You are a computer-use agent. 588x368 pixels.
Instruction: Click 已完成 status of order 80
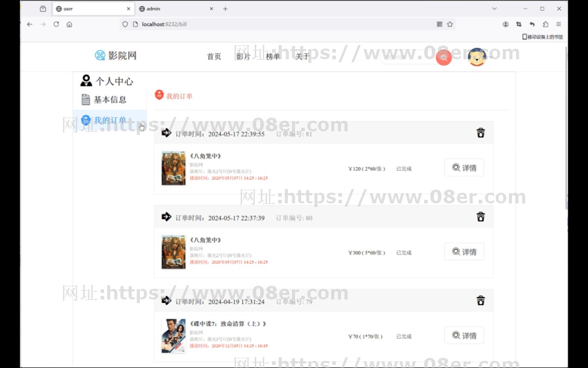[404, 252]
